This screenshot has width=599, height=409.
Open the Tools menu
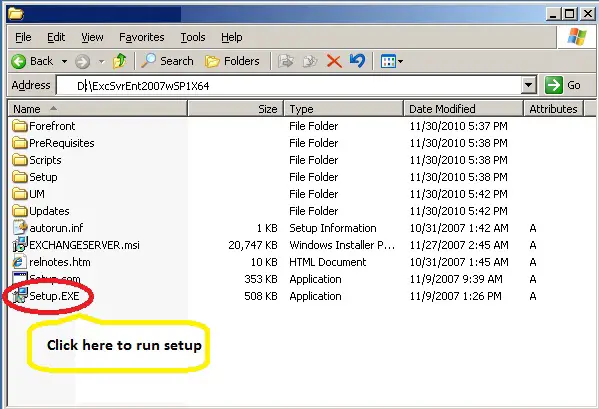193,37
